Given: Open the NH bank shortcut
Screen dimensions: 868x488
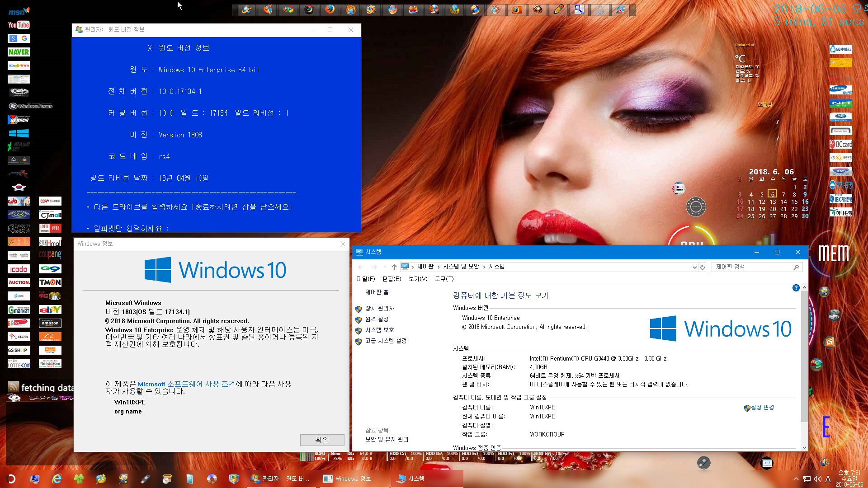Looking at the screenshot, I should coord(841,103).
